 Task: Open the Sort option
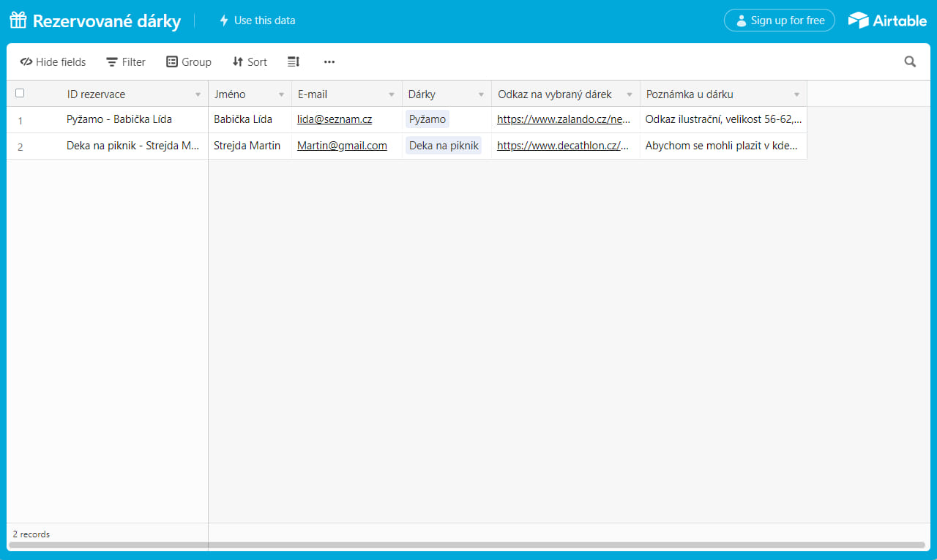pos(250,62)
